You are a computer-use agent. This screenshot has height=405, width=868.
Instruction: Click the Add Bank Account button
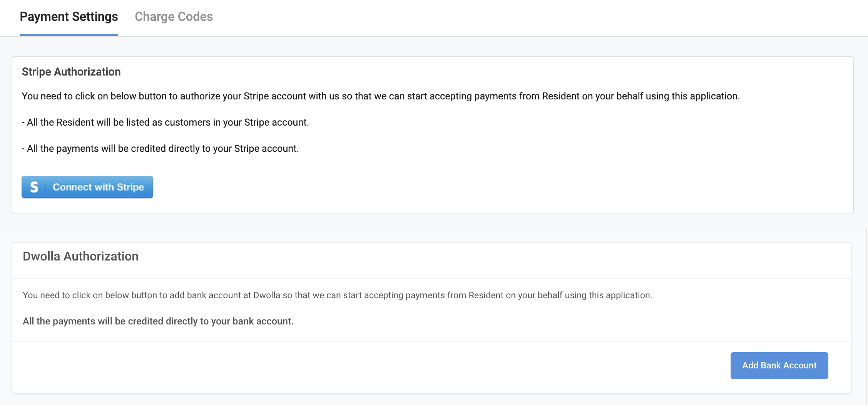coord(779,365)
